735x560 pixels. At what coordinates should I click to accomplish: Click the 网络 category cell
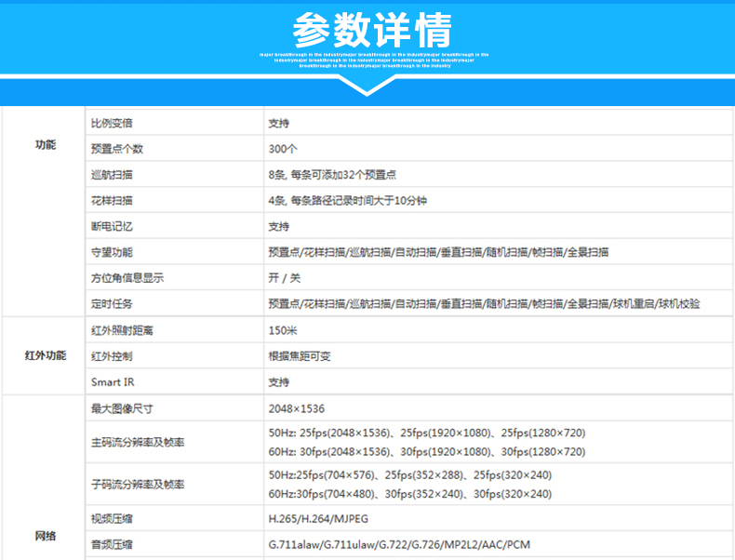[x=46, y=536]
